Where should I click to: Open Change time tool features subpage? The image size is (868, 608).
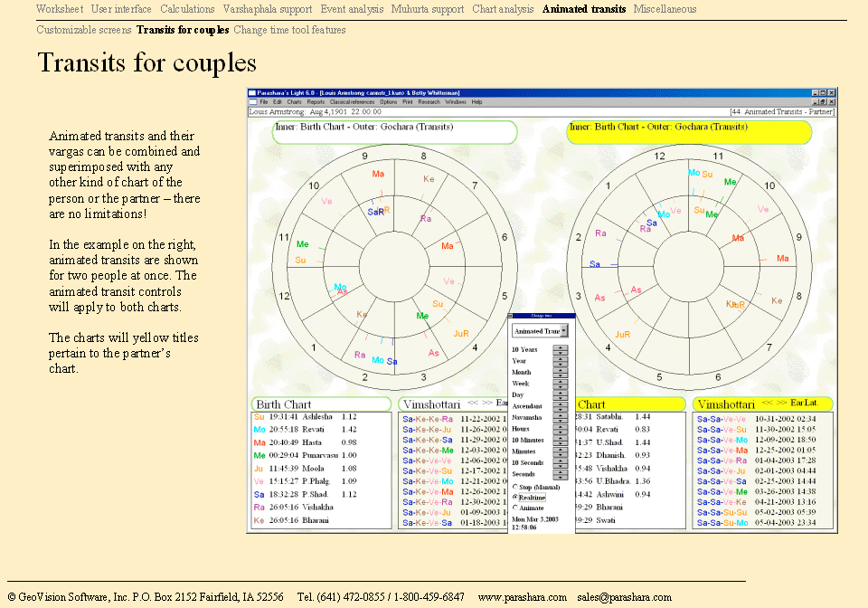(289, 30)
